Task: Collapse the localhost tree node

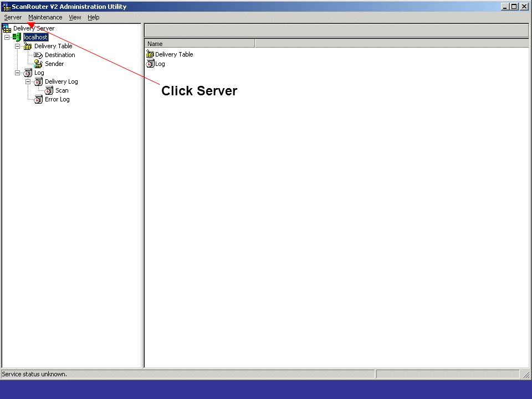Action: click(x=7, y=37)
